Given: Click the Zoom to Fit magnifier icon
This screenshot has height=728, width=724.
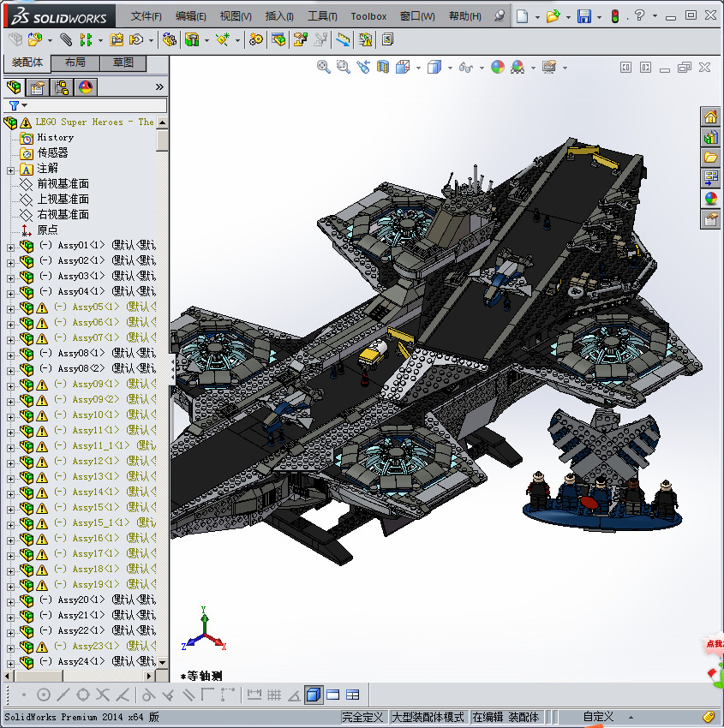Looking at the screenshot, I should tap(324, 68).
